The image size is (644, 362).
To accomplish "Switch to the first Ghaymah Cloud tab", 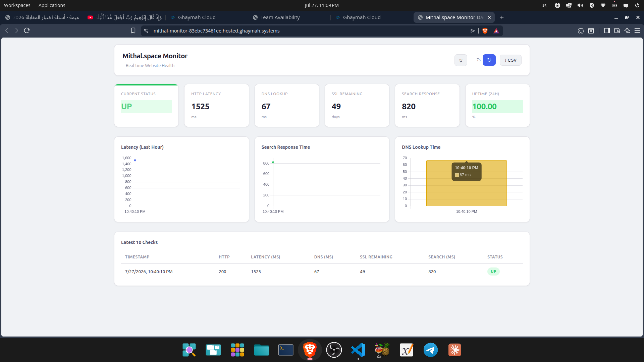I will 207,17.
